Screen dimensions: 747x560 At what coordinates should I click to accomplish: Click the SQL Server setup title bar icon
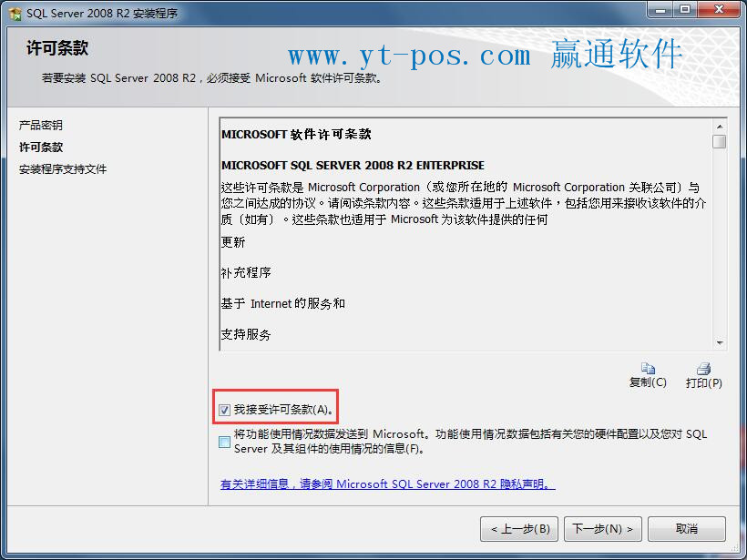[x=15, y=14]
